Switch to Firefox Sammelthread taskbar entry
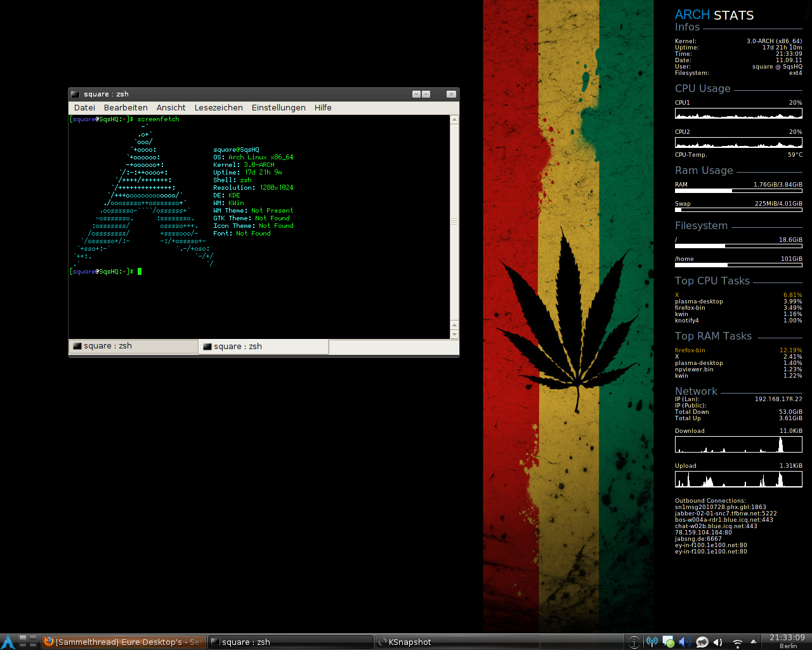Viewport: 812px width, 650px height. click(124, 642)
